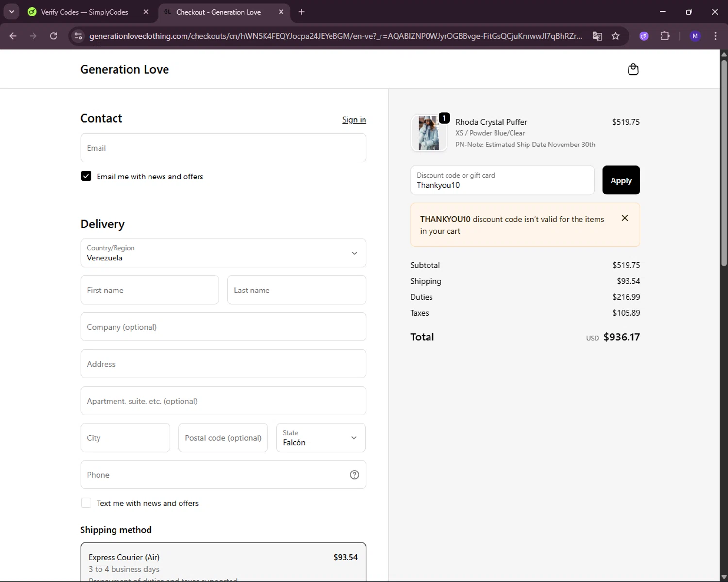The height and width of the screenshot is (582, 728).
Task: Open the tab search dropdown arrow
Action: tap(11, 12)
